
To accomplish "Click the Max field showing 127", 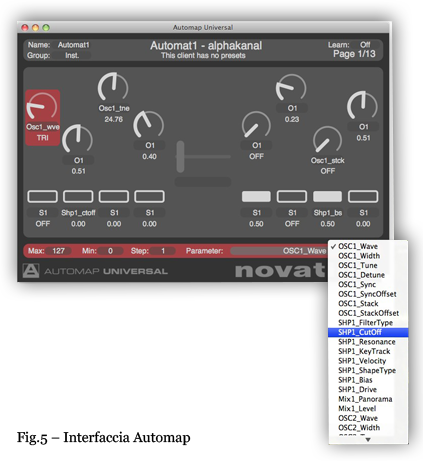I will point(59,251).
